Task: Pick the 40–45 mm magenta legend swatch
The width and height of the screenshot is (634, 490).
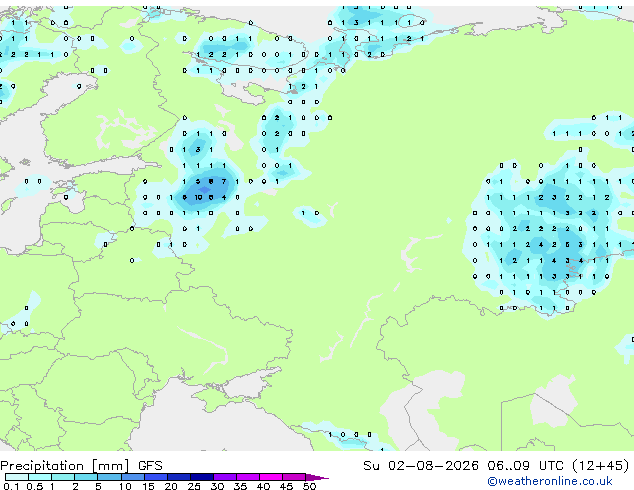Action: [x=271, y=477]
